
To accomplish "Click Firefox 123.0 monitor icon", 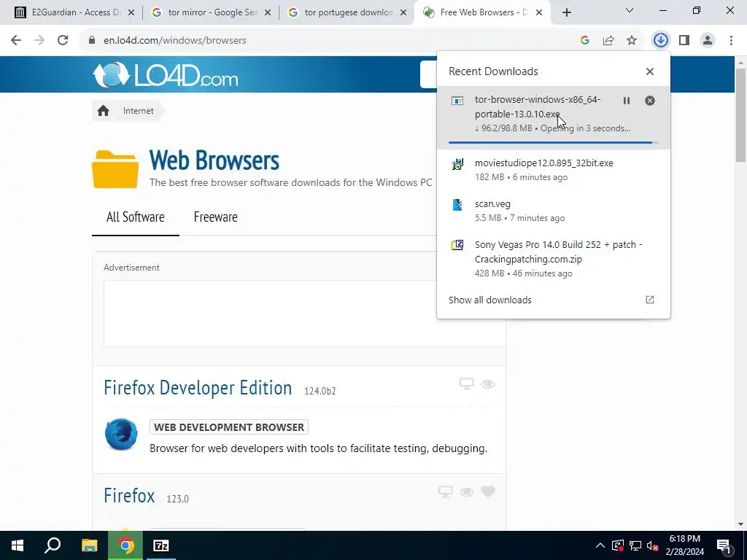I will click(x=446, y=492).
